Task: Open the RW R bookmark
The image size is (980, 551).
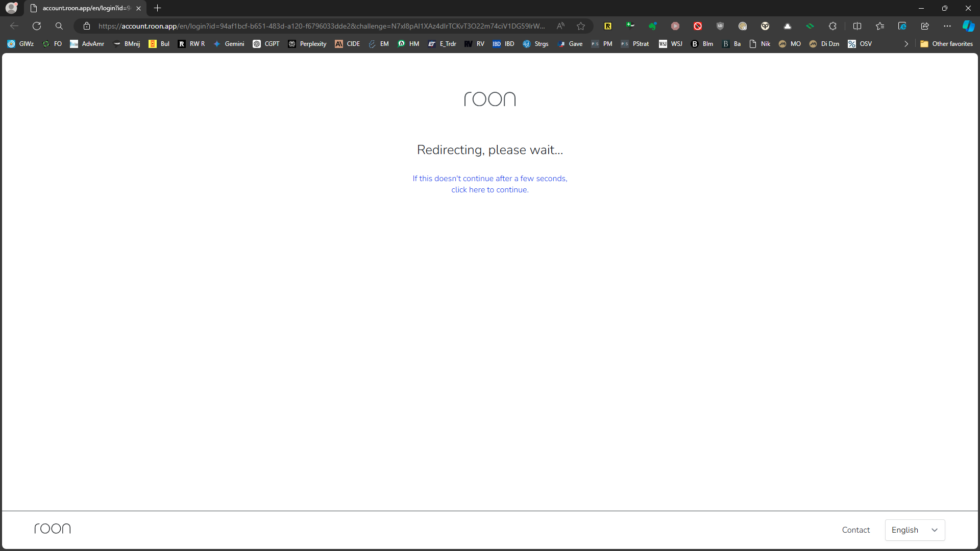Action: coord(191,44)
